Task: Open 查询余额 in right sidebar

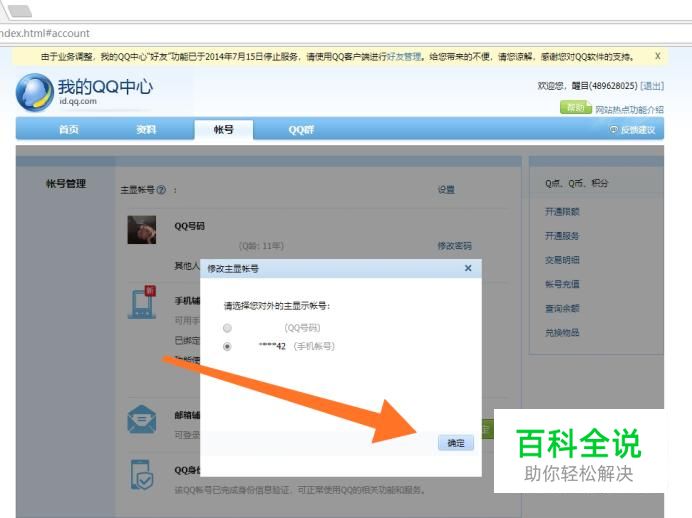Action: [x=562, y=308]
